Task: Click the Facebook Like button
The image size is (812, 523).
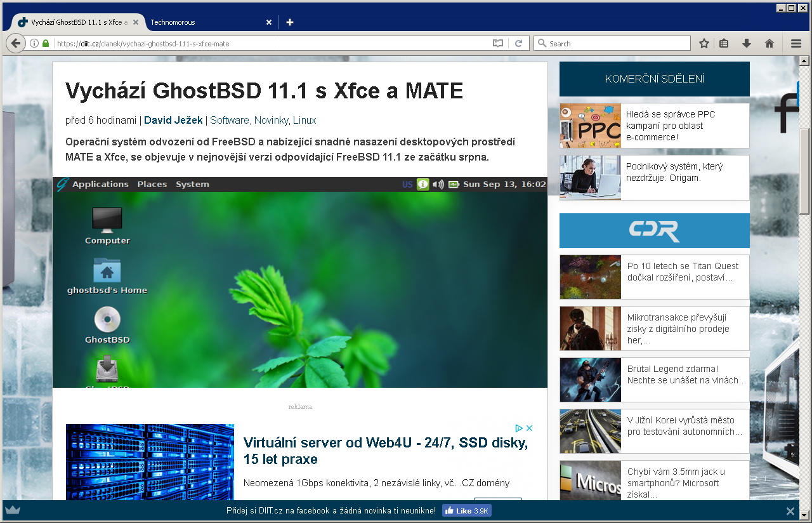Action: click(x=467, y=511)
